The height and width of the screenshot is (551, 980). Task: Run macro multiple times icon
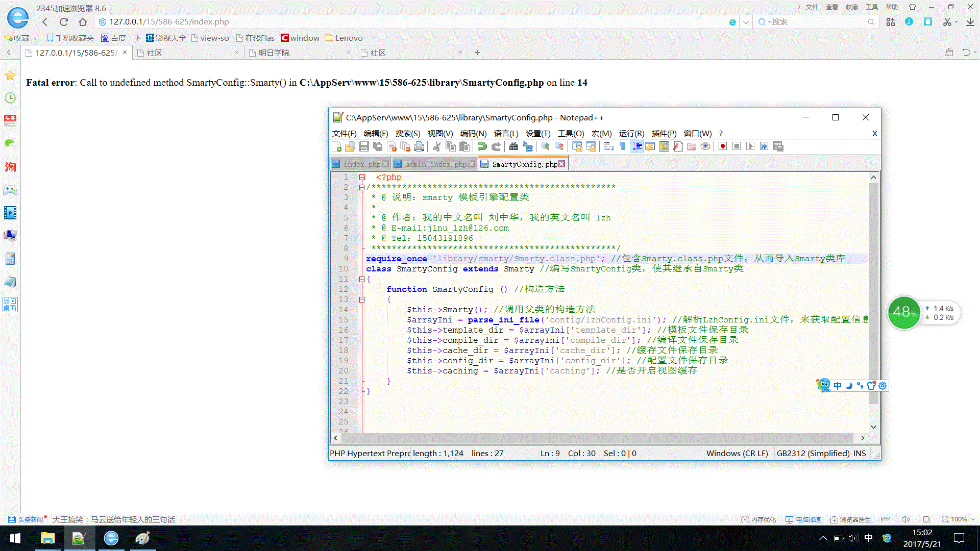click(x=764, y=147)
